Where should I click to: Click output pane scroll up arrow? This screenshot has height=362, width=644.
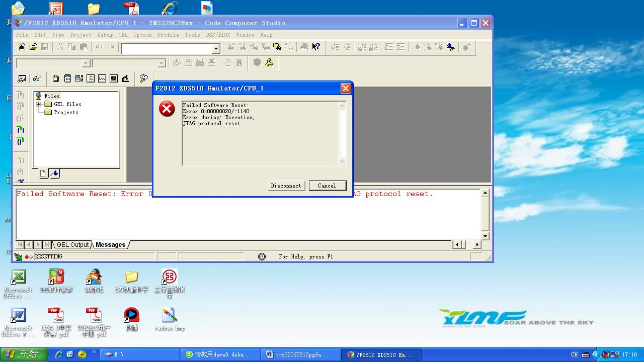[485, 193]
